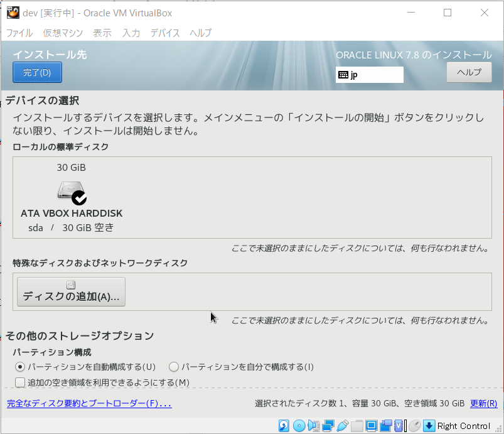Open the 仮想マシン menu
This screenshot has width=504, height=434.
click(63, 33)
